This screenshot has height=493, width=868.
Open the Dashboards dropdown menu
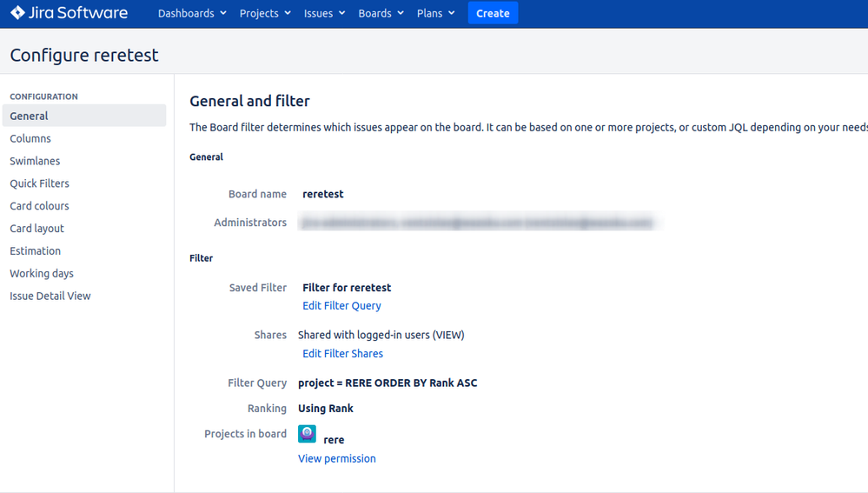[x=192, y=13]
